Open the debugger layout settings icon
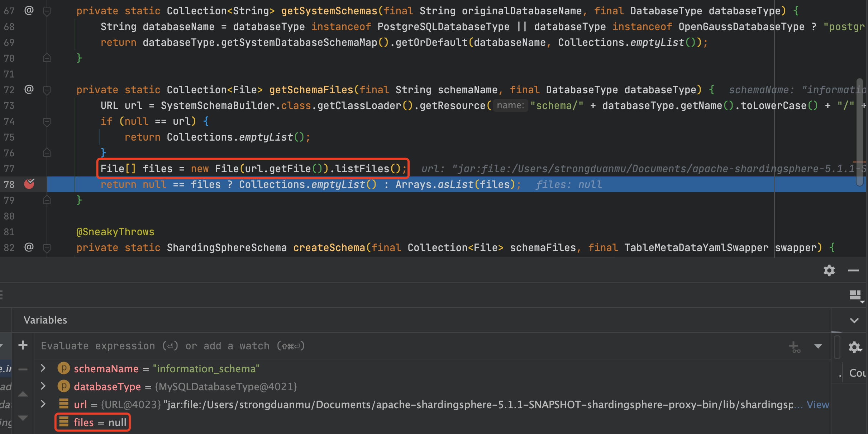The height and width of the screenshot is (434, 868). coord(855,296)
